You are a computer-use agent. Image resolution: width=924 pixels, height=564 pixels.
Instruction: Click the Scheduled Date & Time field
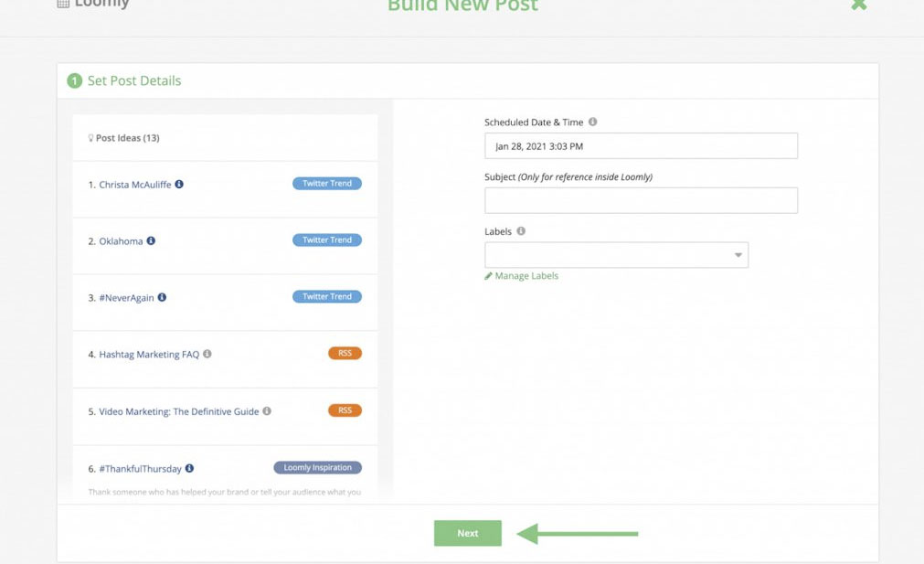(x=642, y=145)
